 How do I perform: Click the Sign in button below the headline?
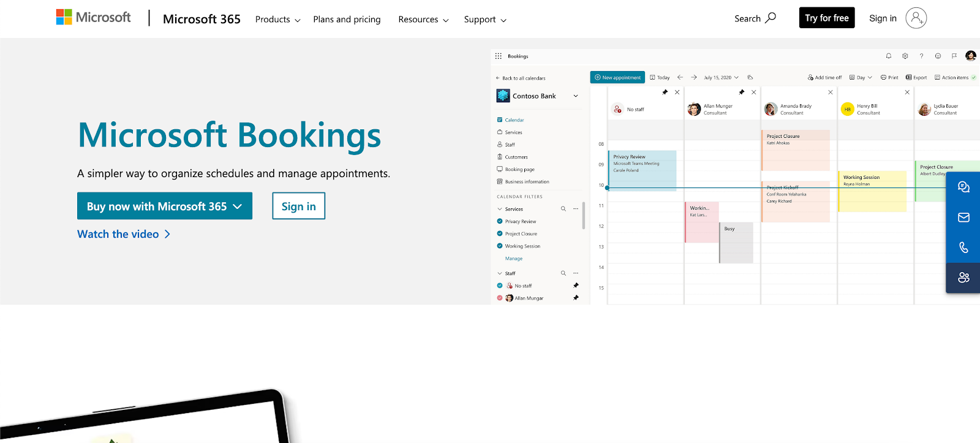coord(299,206)
